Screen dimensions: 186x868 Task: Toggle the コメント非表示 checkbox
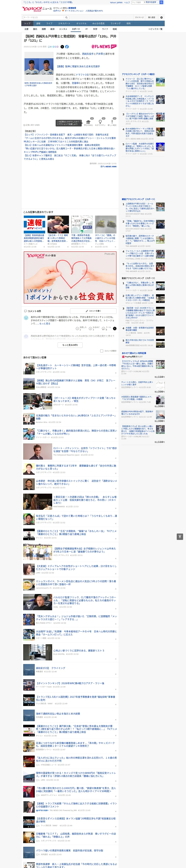click(x=102, y=351)
